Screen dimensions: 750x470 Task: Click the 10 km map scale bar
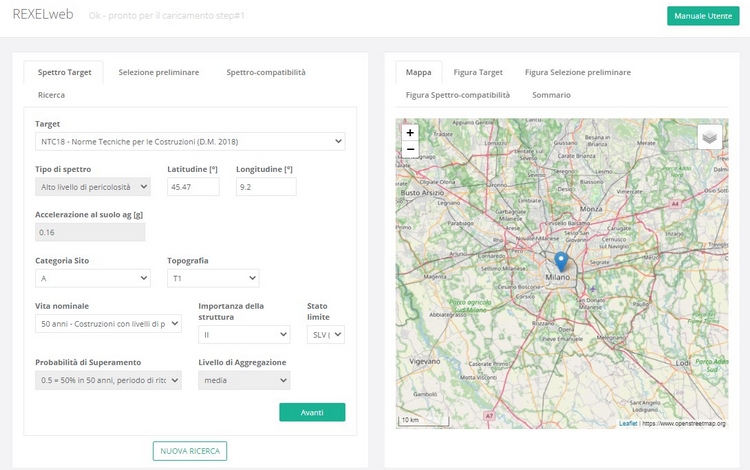click(423, 421)
